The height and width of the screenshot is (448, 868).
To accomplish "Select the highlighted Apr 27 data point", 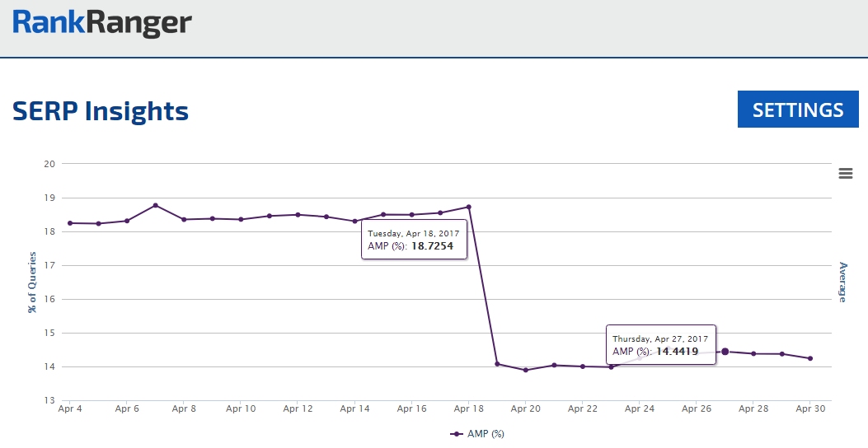I will 725,352.
